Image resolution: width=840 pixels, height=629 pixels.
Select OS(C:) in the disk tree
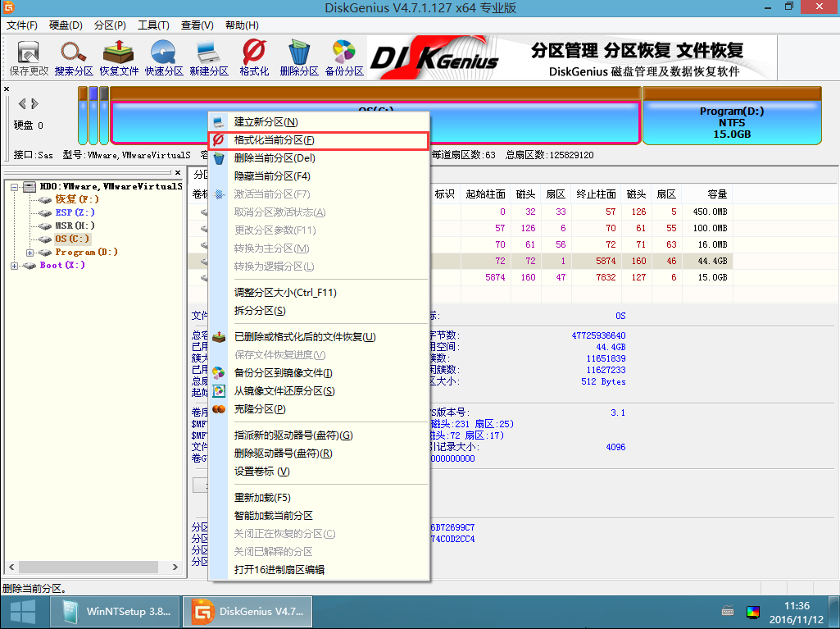(72, 239)
